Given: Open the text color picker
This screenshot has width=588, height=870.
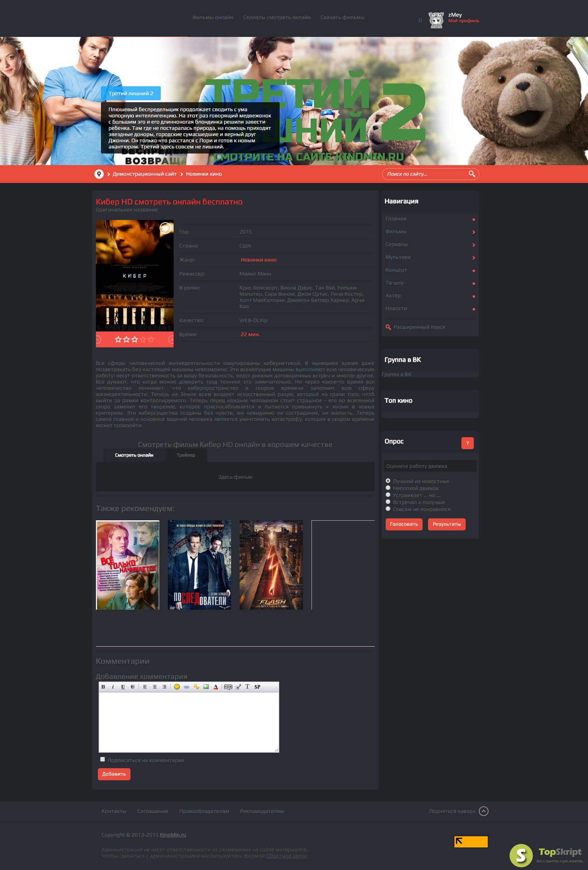Looking at the screenshot, I should (216, 687).
